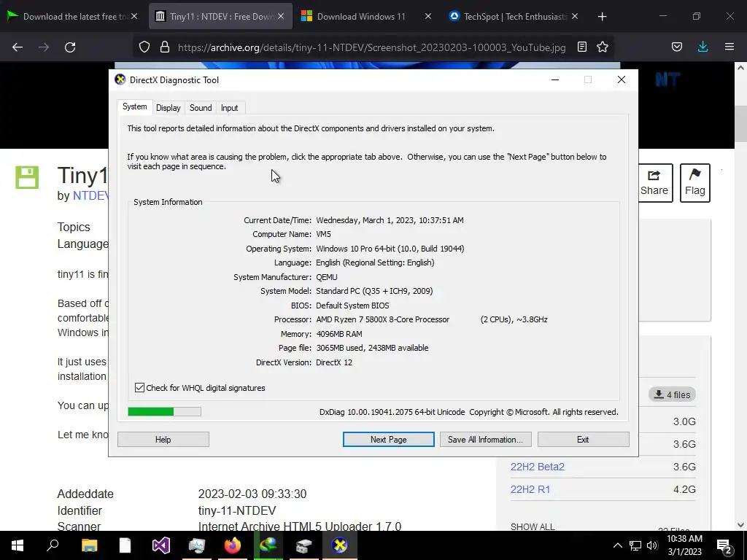The image size is (747, 560).
Task: Open Internet Download Manager taskbar icon
Action: (268, 545)
